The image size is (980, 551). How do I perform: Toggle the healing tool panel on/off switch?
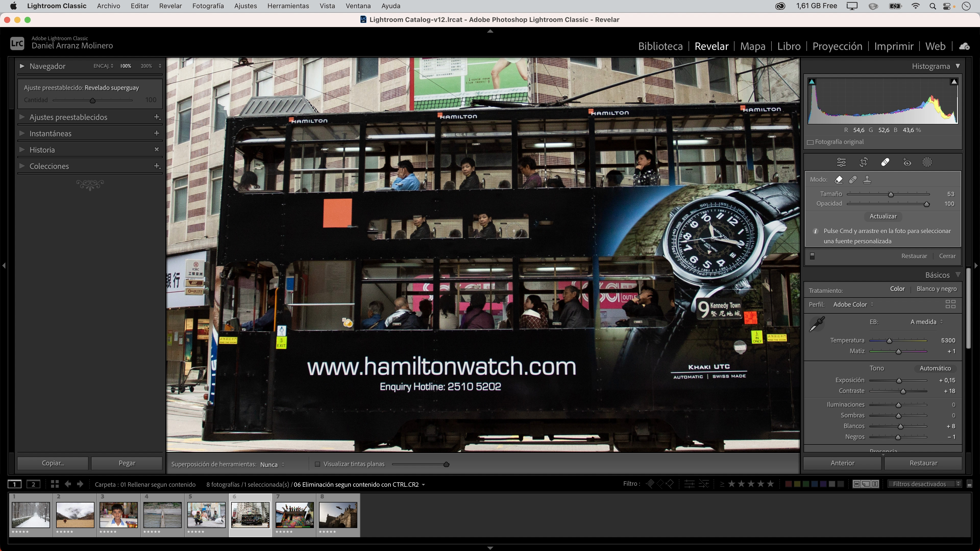(x=812, y=256)
